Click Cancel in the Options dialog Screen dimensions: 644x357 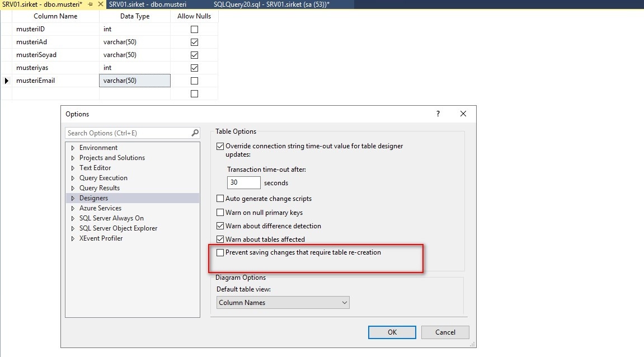click(x=445, y=332)
